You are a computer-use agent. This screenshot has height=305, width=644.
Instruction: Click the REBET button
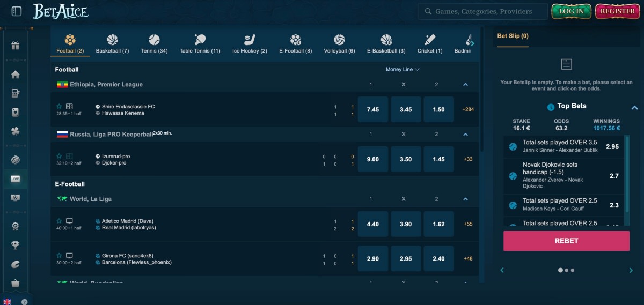click(x=566, y=241)
